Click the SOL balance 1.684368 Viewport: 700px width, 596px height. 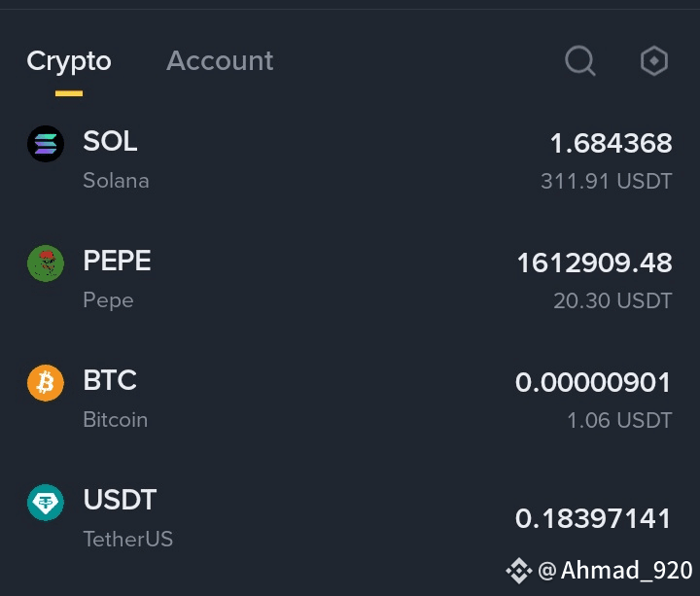[612, 143]
